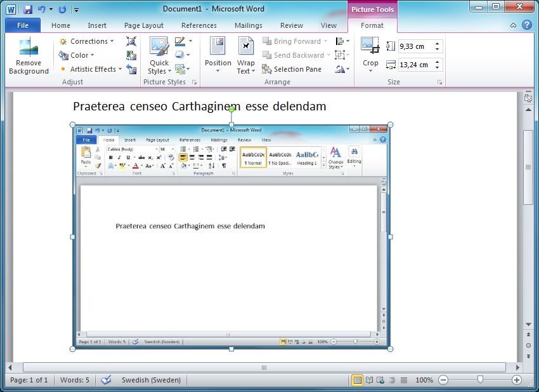Switch to the Page Layout tab
The width and height of the screenshot is (539, 392).
144,25
